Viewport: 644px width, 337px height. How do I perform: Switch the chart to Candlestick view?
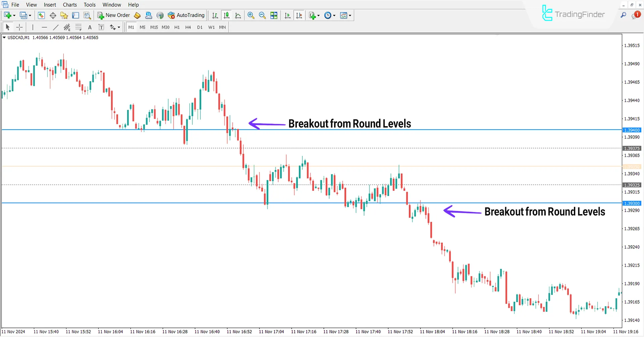click(x=226, y=15)
